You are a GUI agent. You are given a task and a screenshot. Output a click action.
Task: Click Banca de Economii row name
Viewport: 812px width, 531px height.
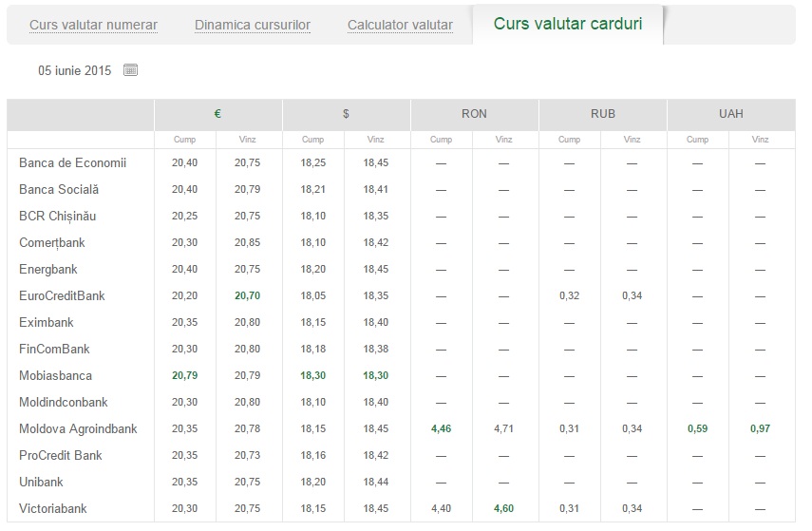[x=72, y=163]
